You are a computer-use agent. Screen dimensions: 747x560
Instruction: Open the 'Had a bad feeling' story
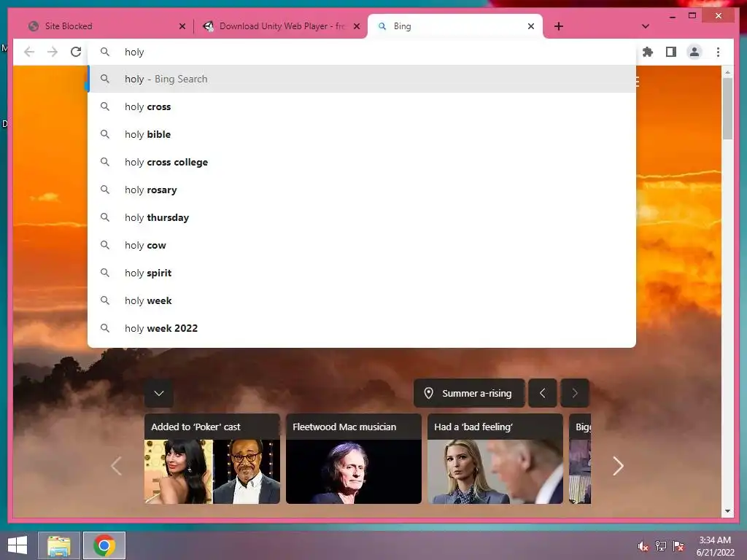(x=495, y=459)
